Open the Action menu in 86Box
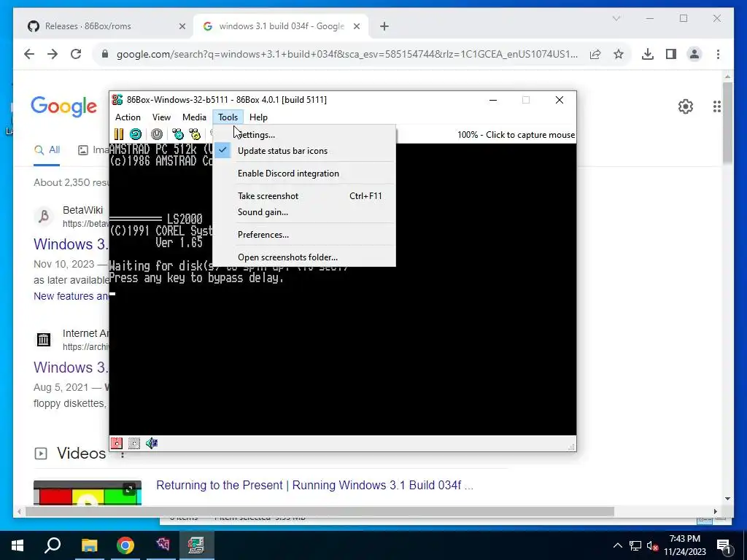The image size is (747, 560). 128,117
